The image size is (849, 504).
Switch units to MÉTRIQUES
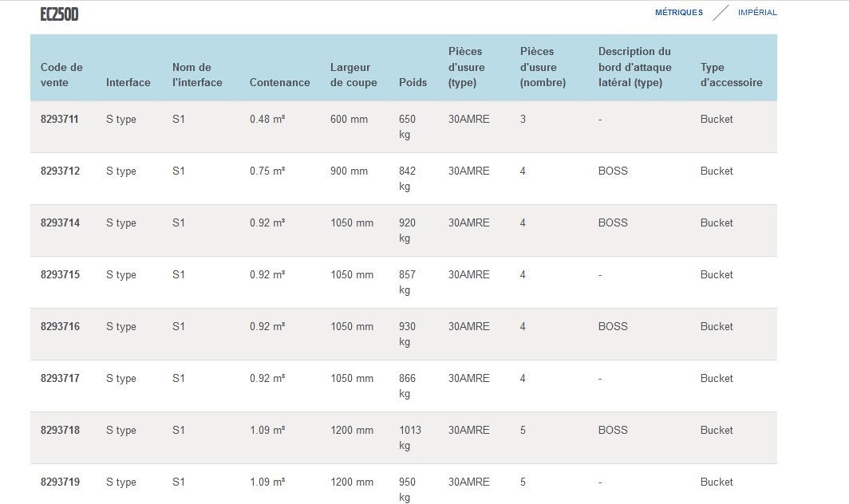coord(678,13)
